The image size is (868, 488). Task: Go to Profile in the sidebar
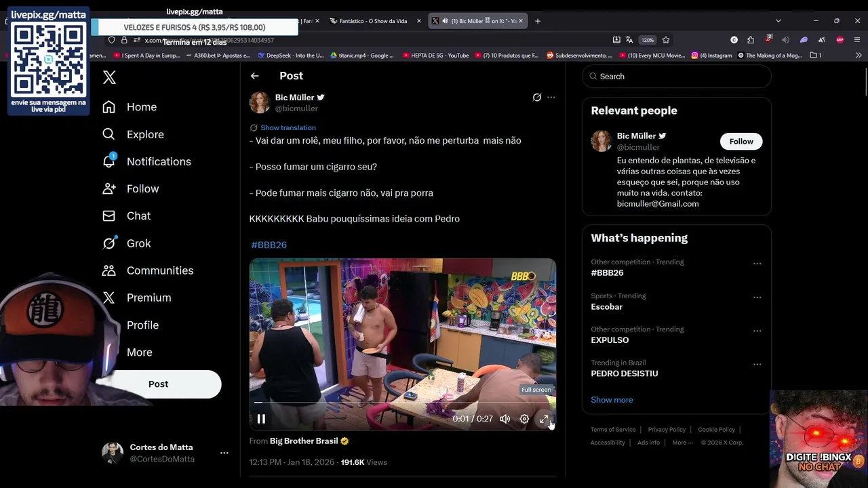142,325
